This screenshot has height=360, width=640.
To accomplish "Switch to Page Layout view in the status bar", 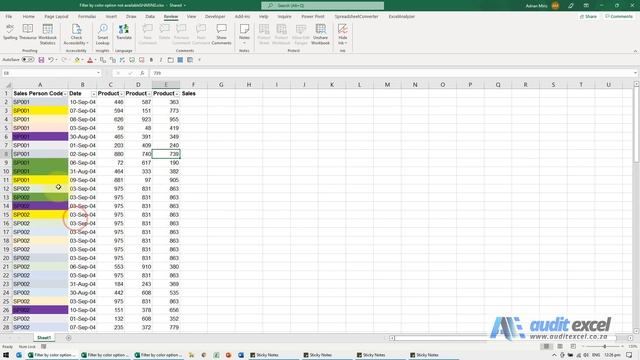I will tap(560, 347).
